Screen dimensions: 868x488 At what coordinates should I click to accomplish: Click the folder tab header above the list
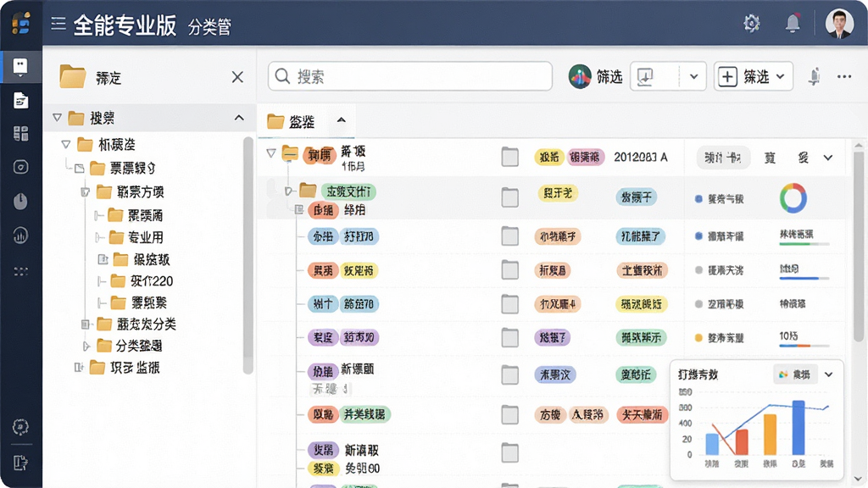pos(306,121)
